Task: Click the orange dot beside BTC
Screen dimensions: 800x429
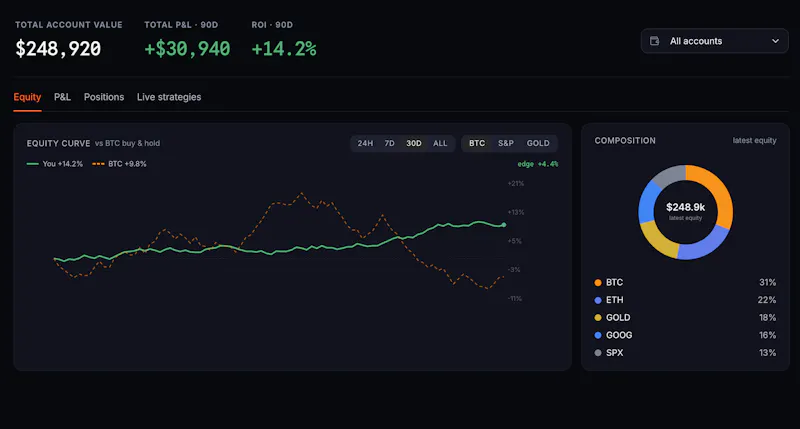Action: pyautogui.click(x=598, y=283)
